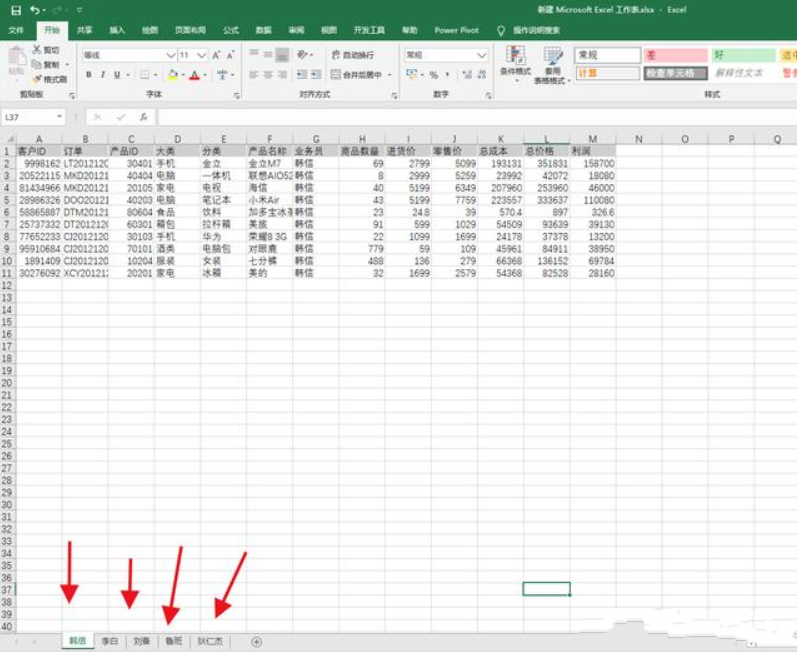Screen dimensions: 798x652
Task: Click the Conditional Formatting (条件格式) icon
Action: click(x=515, y=62)
